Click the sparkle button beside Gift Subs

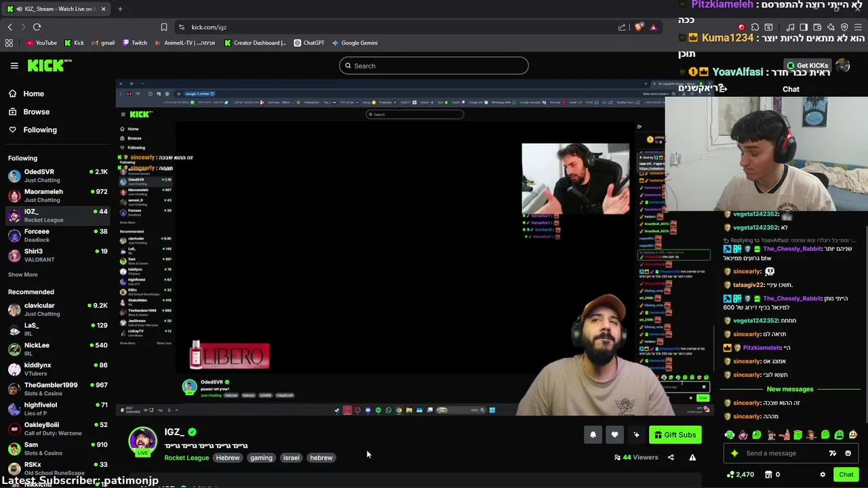click(x=636, y=434)
